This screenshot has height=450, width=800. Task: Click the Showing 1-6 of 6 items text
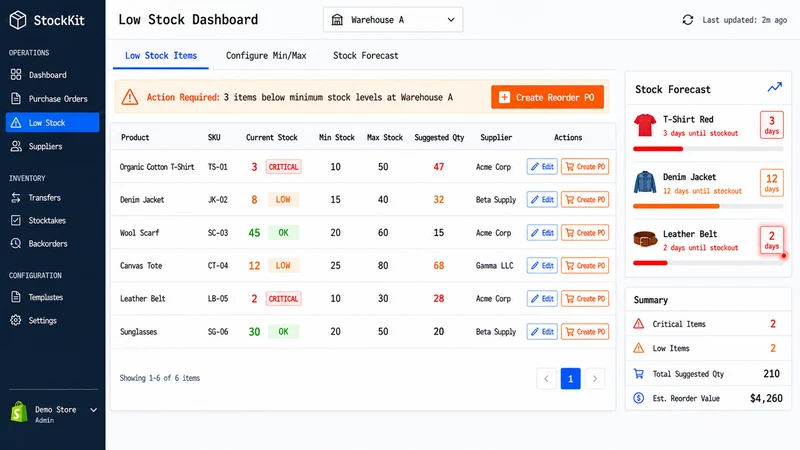tap(160, 378)
